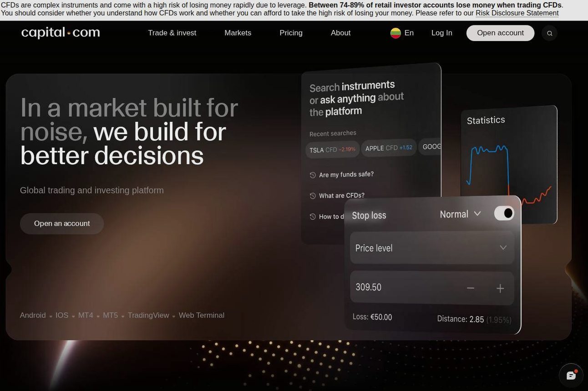Click the MT5 platform link

click(110, 316)
